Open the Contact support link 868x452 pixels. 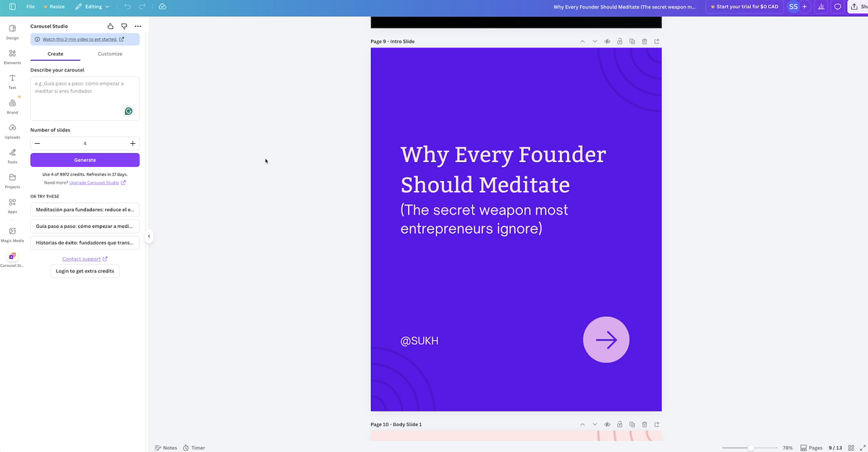(x=85, y=259)
